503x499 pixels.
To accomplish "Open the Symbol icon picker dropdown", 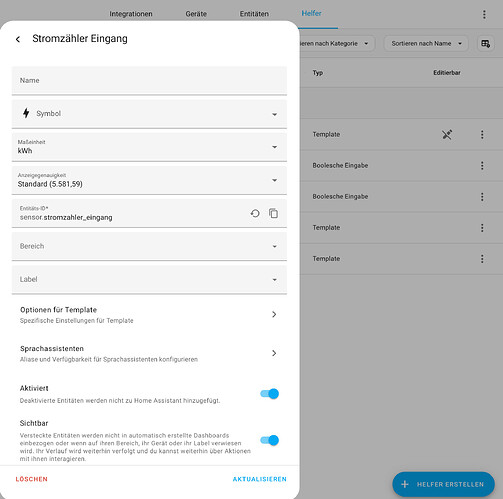I will pos(149,114).
